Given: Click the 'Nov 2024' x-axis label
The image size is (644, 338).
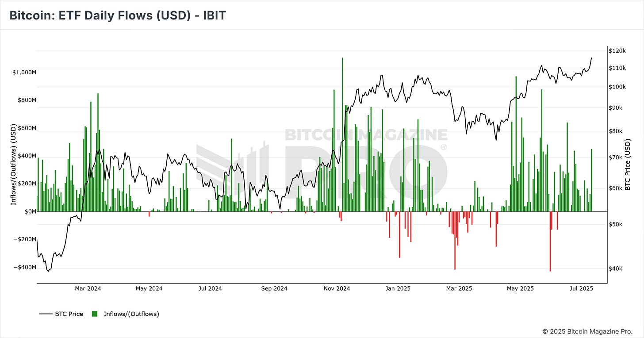Looking at the screenshot, I should [337, 288].
